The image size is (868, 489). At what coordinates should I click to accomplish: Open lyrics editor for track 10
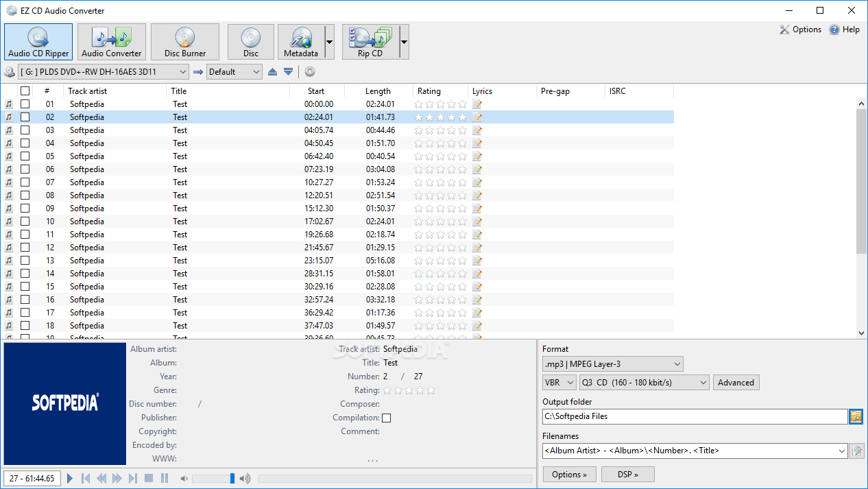point(477,222)
